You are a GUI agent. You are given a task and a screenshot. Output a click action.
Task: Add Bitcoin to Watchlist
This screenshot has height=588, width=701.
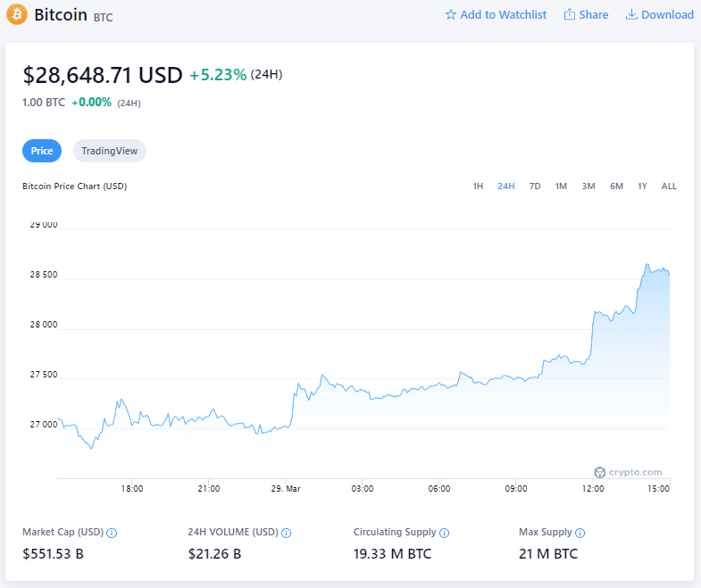click(x=496, y=15)
